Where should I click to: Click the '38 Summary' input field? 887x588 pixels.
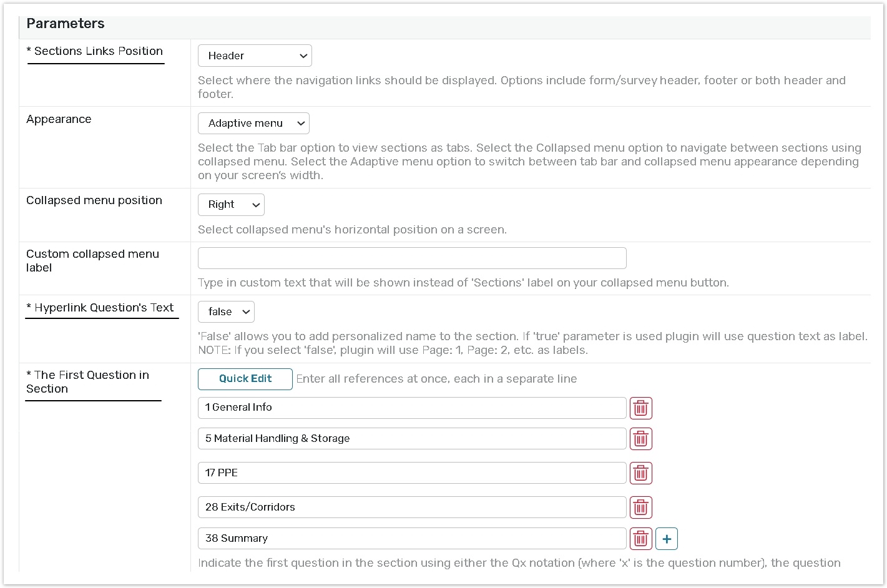pyautogui.click(x=412, y=539)
